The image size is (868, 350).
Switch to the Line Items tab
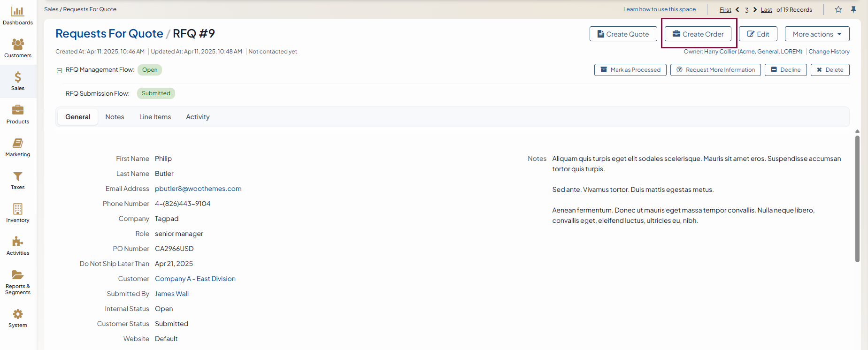click(155, 117)
